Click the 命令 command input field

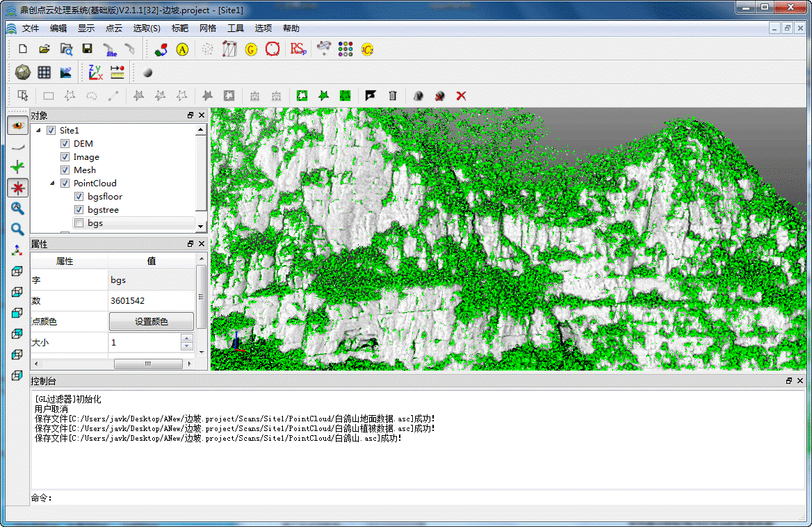(417, 498)
